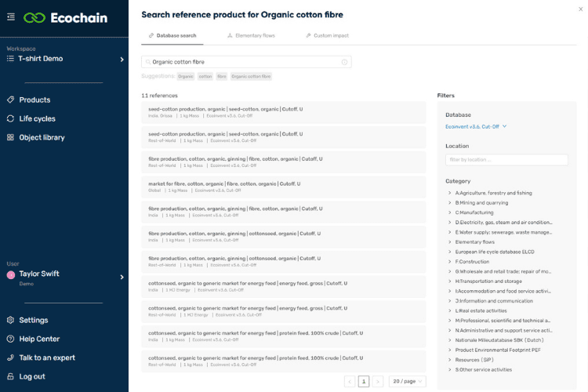588x392 pixels.
Task: Click the Talk to an expert phone icon
Action: (11, 358)
